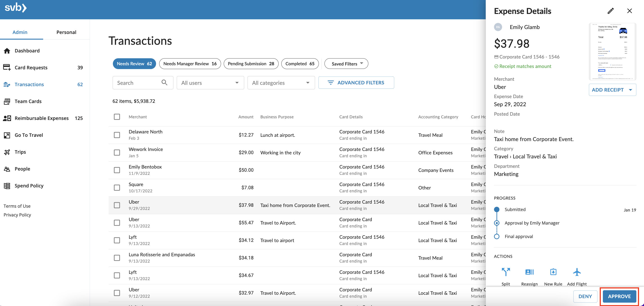Check the Uber $32.97 row checkbox
This screenshot has width=644, height=306.
point(117,293)
